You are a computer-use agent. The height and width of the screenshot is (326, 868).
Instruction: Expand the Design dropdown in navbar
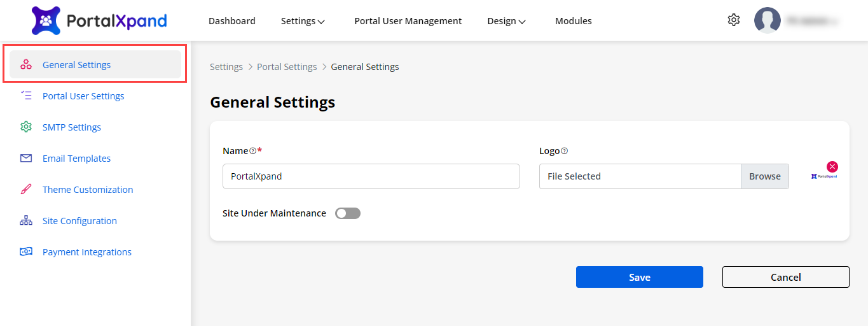click(506, 21)
